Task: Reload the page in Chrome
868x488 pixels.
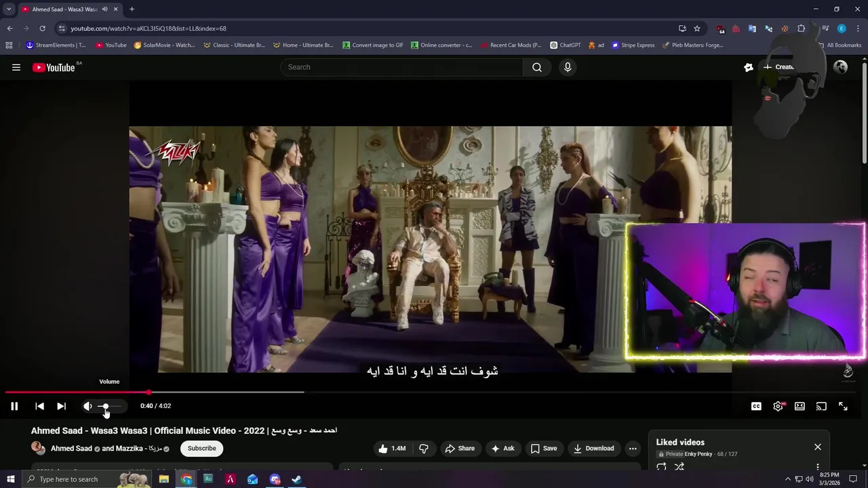Action: [x=42, y=28]
